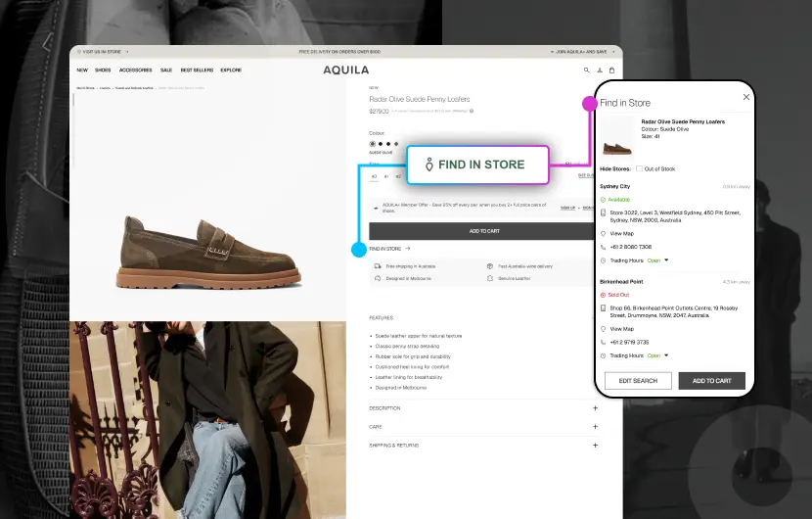Open the account profile icon
This screenshot has width=812, height=519.
click(600, 70)
